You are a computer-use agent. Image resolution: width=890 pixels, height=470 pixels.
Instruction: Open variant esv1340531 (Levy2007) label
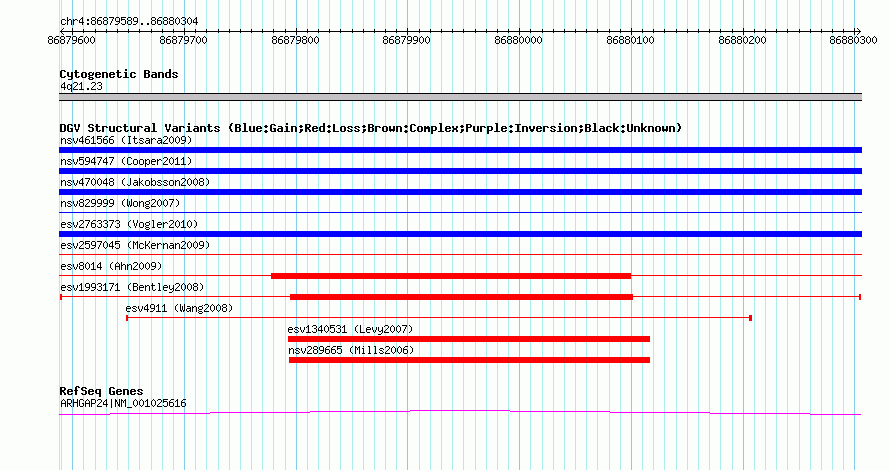pyautogui.click(x=350, y=329)
